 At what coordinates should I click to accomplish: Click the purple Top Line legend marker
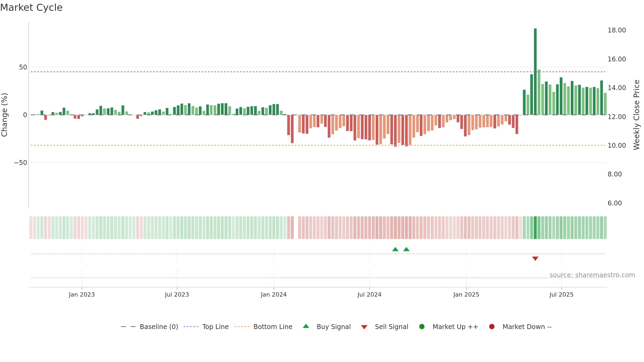pos(191,327)
